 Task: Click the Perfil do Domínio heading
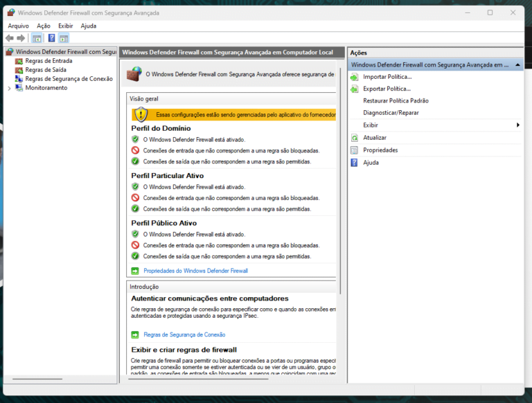click(161, 129)
